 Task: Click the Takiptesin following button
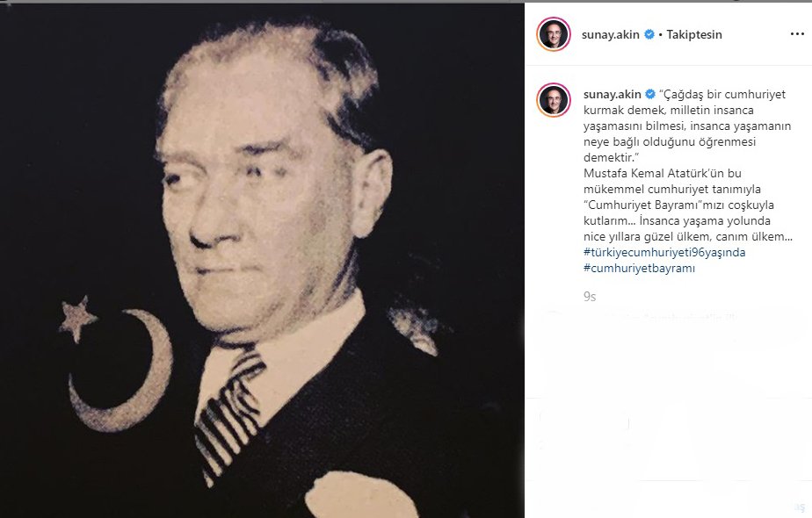pos(694,34)
